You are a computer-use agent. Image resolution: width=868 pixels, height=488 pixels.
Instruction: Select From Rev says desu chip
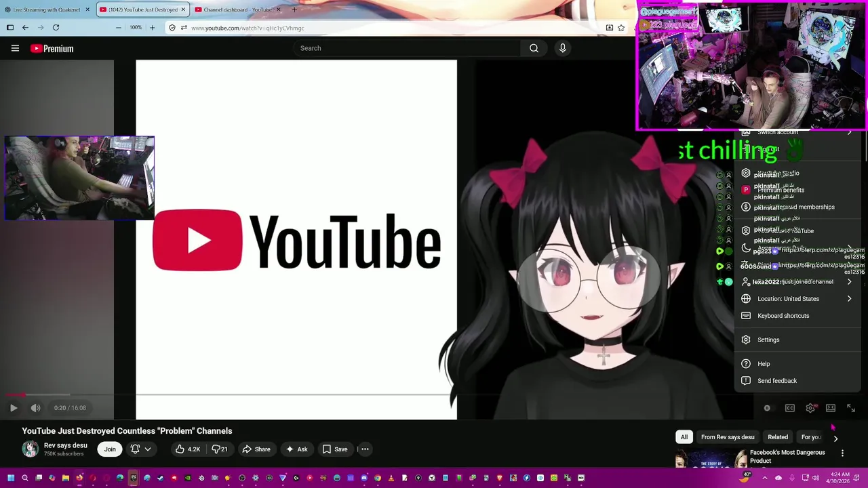pos(728,437)
